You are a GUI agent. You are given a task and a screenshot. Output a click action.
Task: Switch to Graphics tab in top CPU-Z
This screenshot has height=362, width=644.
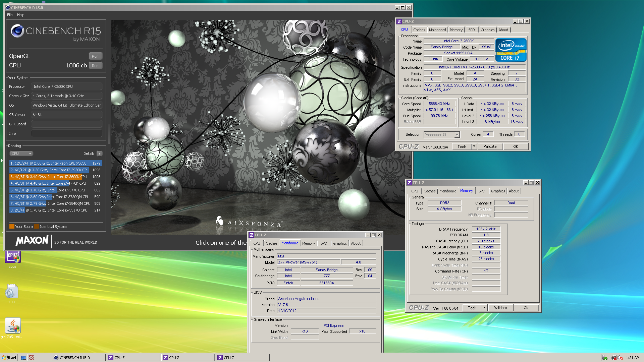tap(487, 30)
